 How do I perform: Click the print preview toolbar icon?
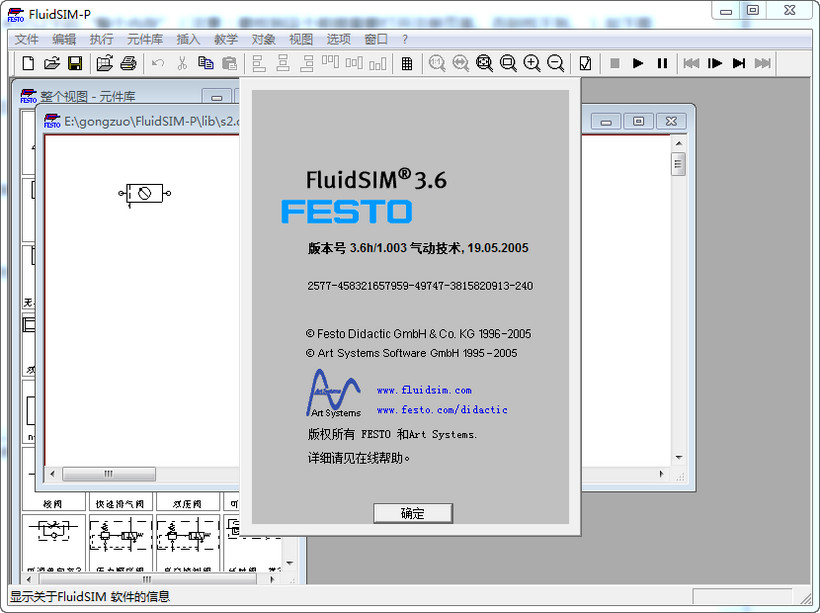coord(105,64)
